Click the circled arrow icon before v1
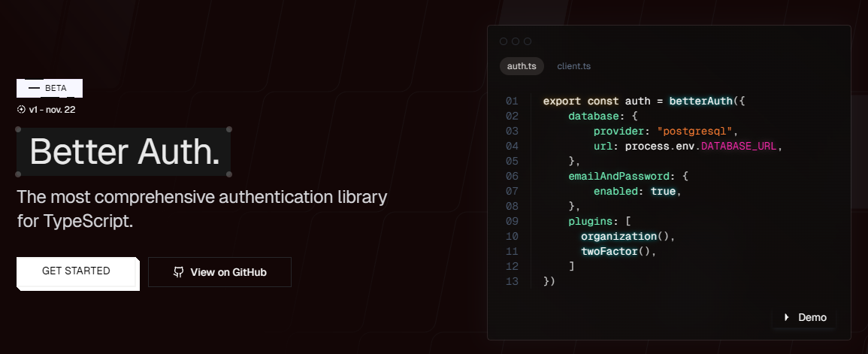This screenshot has height=354, width=868. click(x=21, y=110)
